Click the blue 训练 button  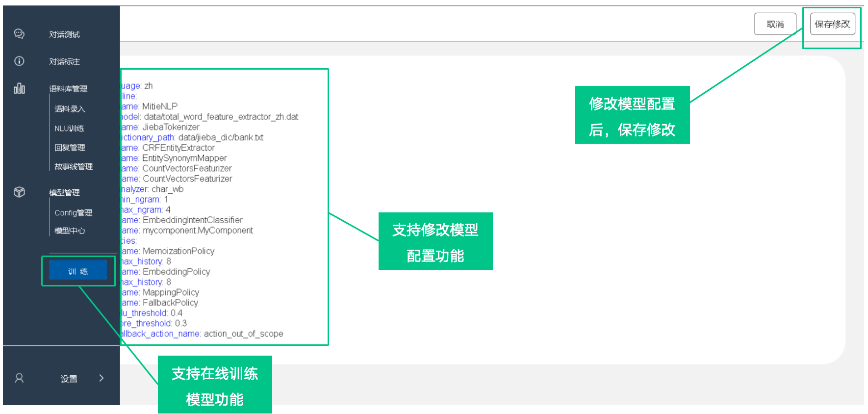coord(78,271)
